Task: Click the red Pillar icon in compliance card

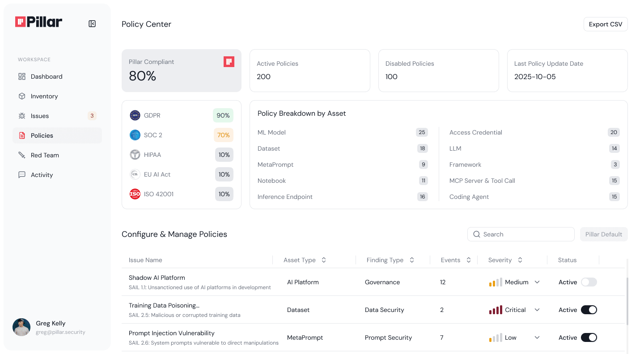Action: pyautogui.click(x=229, y=62)
